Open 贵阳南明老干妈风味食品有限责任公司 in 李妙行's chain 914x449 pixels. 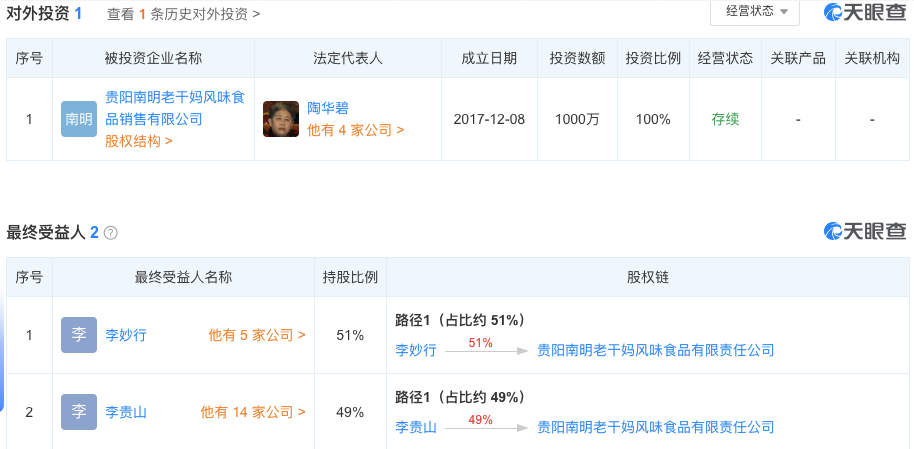pyautogui.click(x=656, y=350)
